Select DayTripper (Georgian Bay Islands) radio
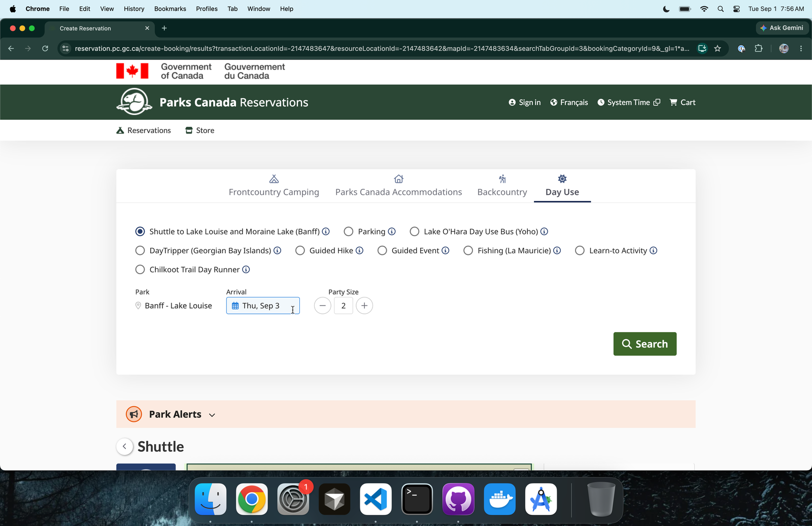 (140, 250)
